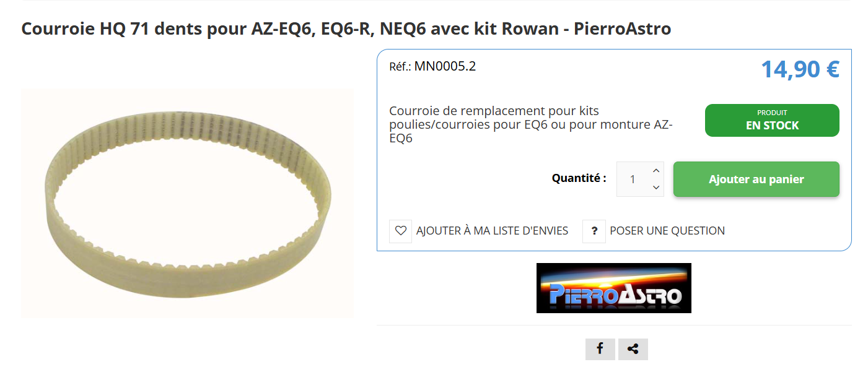868x367 pixels.
Task: Click into the quantity input field
Action: (x=633, y=179)
